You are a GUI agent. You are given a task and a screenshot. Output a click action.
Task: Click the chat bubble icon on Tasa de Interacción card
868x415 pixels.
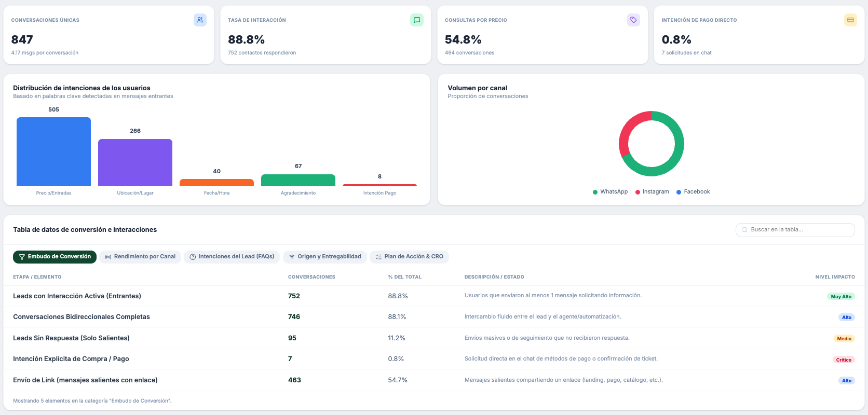(x=417, y=20)
